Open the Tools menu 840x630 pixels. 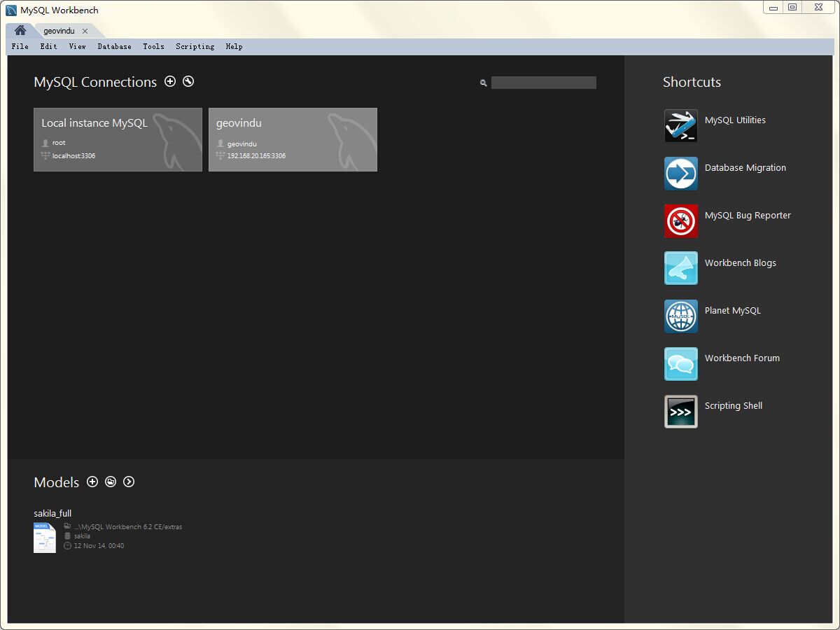(x=153, y=46)
